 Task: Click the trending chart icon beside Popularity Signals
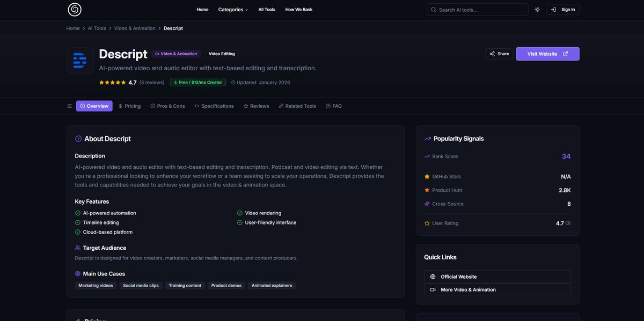pos(427,138)
